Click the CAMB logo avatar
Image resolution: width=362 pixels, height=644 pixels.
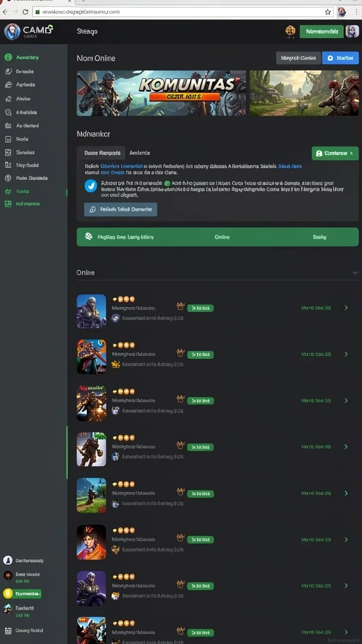pos(12,31)
